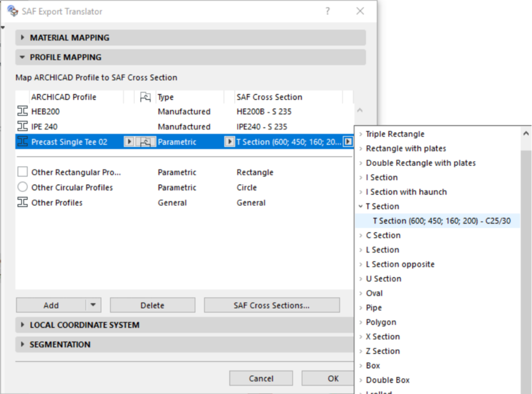Click IPE240 - S 235 cross section cell
This screenshot has width=532, height=394.
coord(262,127)
